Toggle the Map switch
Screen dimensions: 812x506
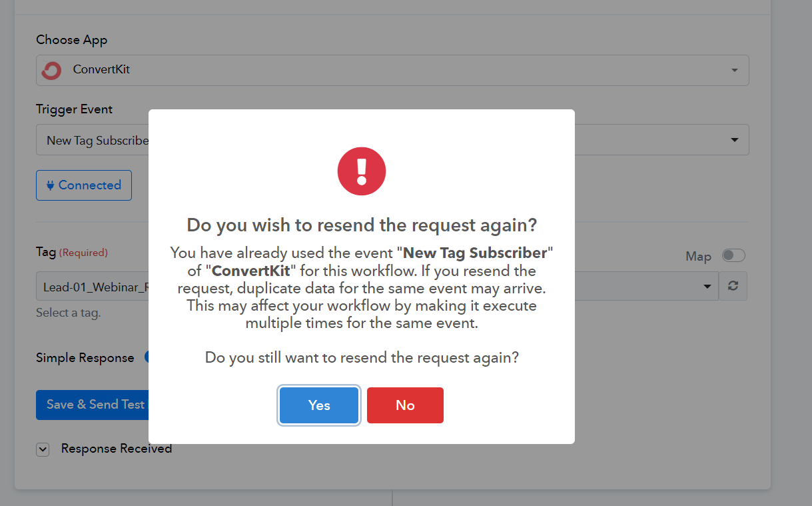pyautogui.click(x=733, y=256)
